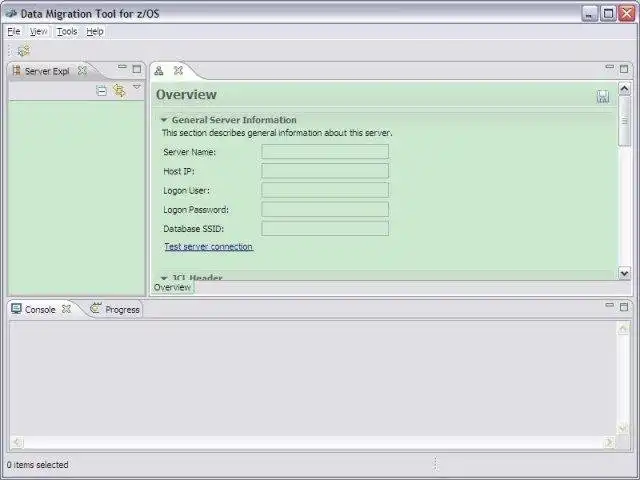Open the Tools menu
640x480 pixels.
pos(67,31)
